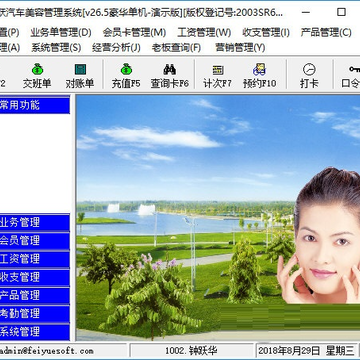Click the 2018年8月29日 星期三 date display

tap(306, 351)
